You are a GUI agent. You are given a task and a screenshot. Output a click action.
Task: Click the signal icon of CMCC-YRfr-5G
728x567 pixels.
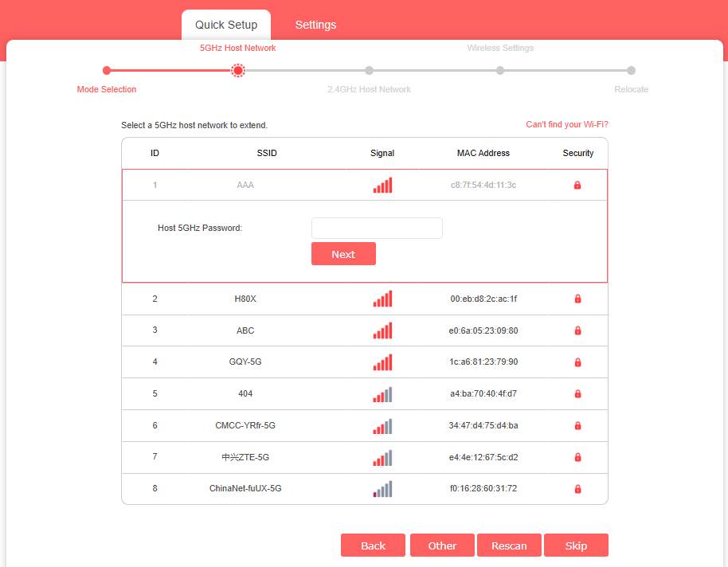382,425
